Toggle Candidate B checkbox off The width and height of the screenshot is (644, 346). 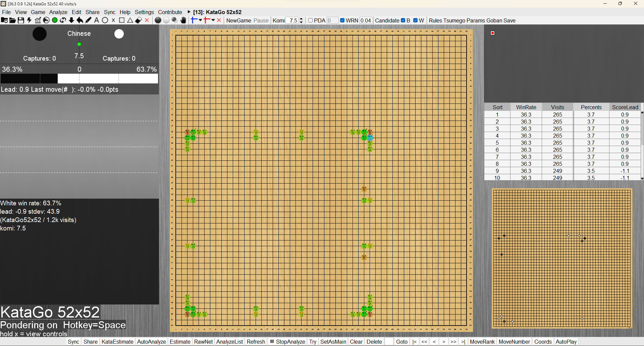pyautogui.click(x=403, y=20)
